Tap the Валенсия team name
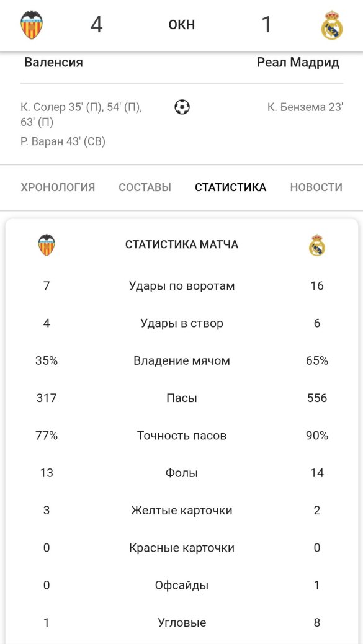Viewport: 363px width, 644px height. [53, 63]
